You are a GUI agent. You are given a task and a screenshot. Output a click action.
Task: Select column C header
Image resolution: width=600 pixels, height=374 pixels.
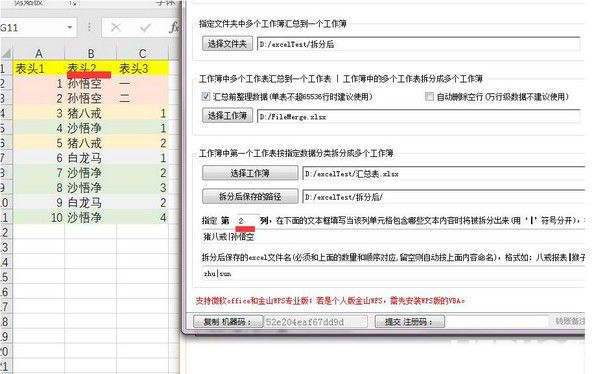142,53
